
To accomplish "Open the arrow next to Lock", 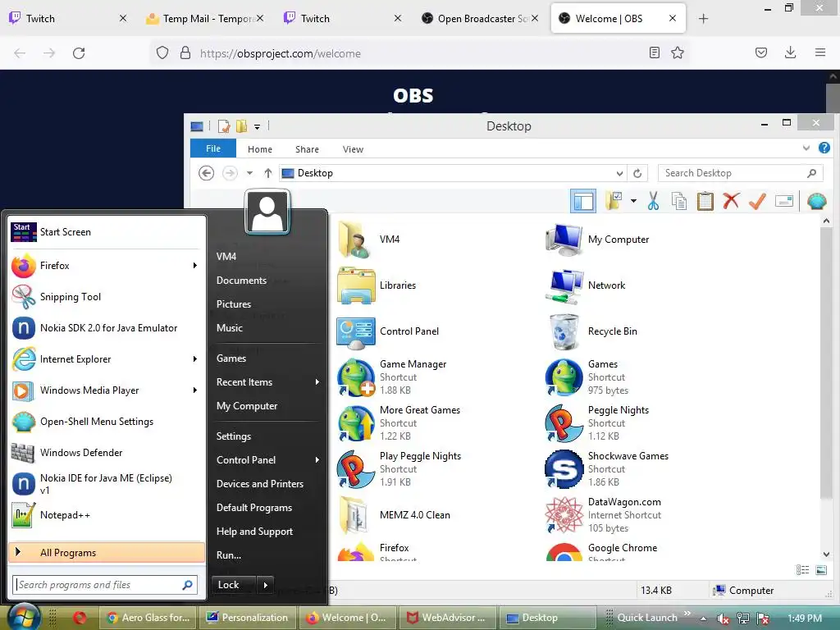I will [265, 585].
